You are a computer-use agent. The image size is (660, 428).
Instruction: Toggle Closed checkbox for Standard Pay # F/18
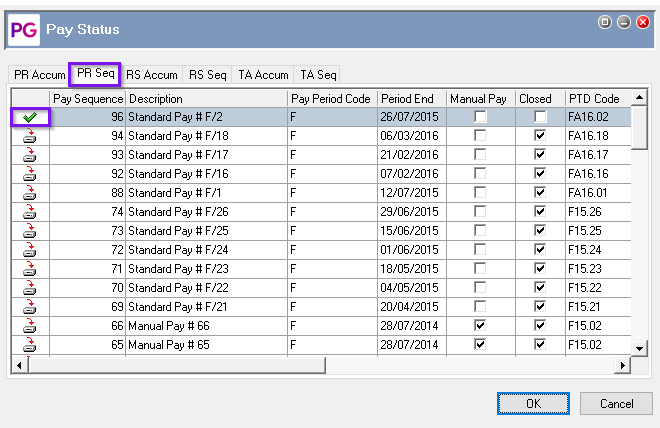pos(540,136)
